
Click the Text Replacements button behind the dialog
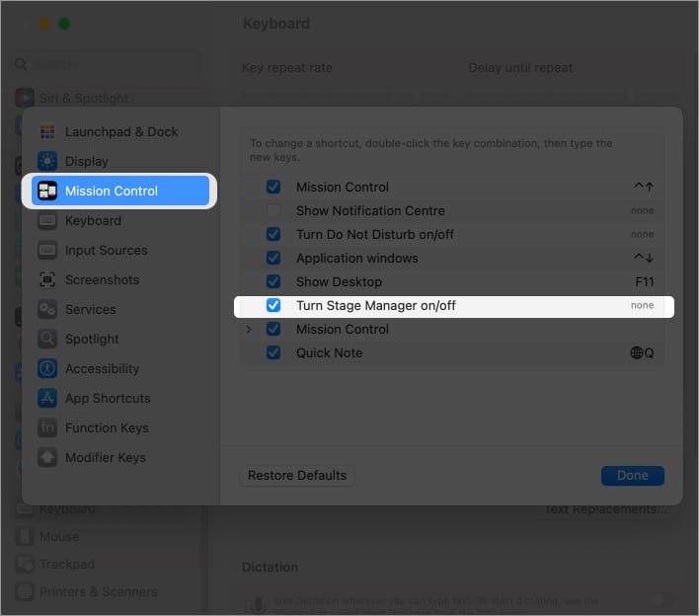tap(605, 508)
